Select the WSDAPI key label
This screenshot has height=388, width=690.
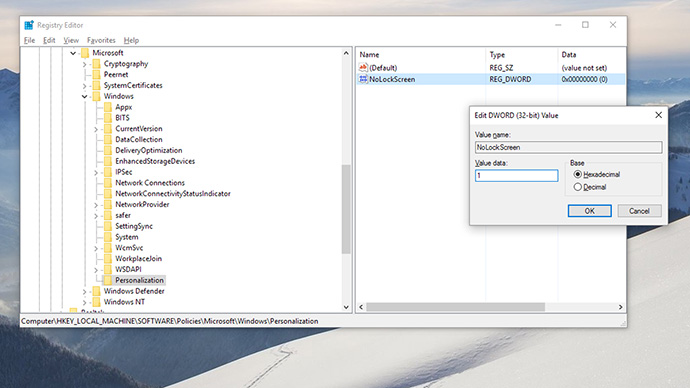click(128, 269)
